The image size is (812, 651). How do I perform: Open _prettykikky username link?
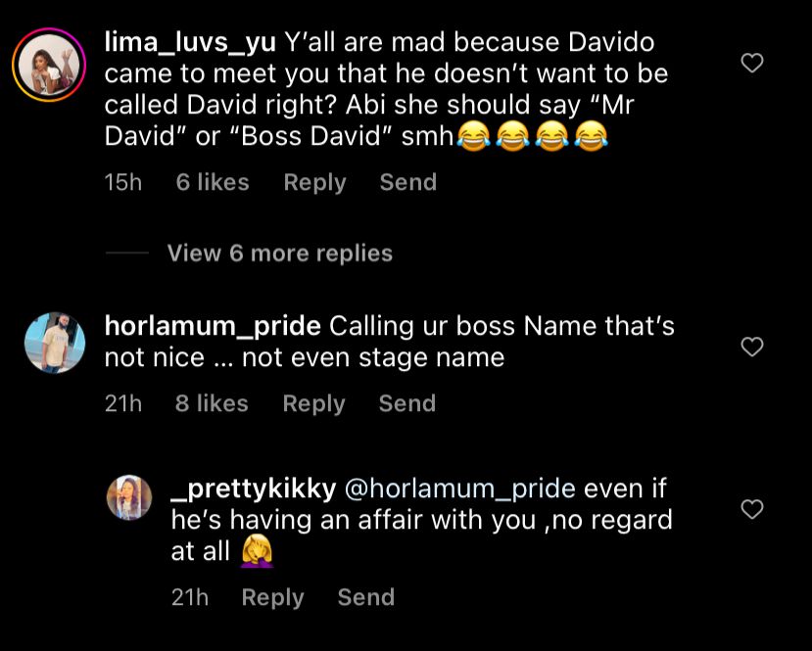pos(254,489)
